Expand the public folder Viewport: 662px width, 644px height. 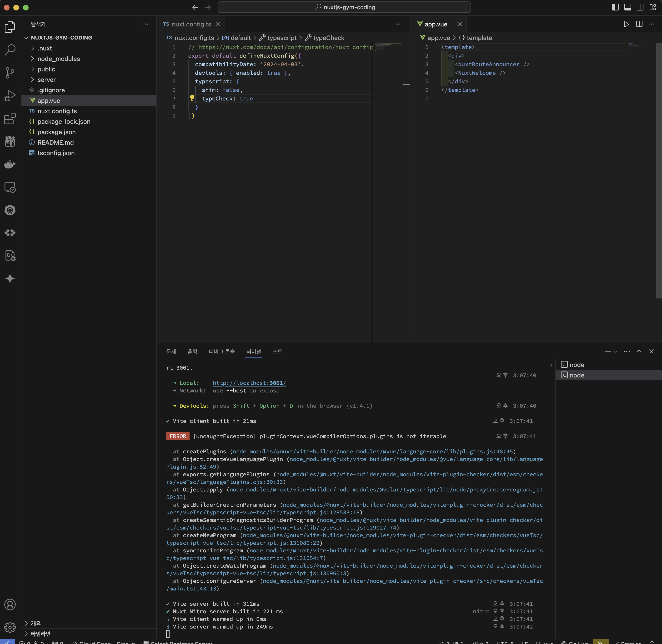[32, 69]
